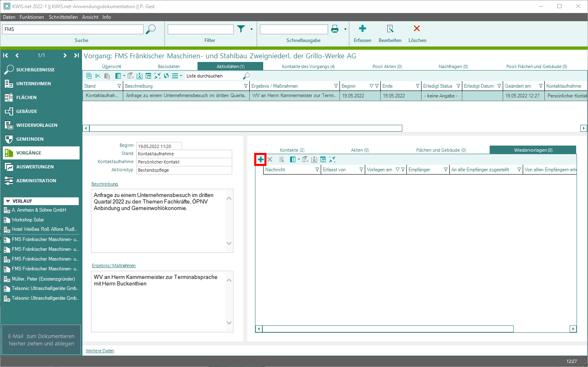Click the Aktivitäten horizontal scrollbar
The width and height of the screenshot is (588, 367).
pyautogui.click(x=246, y=128)
